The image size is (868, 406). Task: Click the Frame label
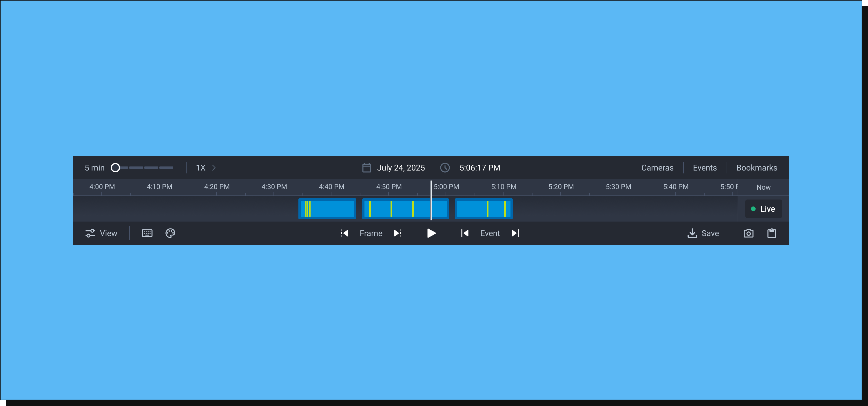pyautogui.click(x=371, y=233)
